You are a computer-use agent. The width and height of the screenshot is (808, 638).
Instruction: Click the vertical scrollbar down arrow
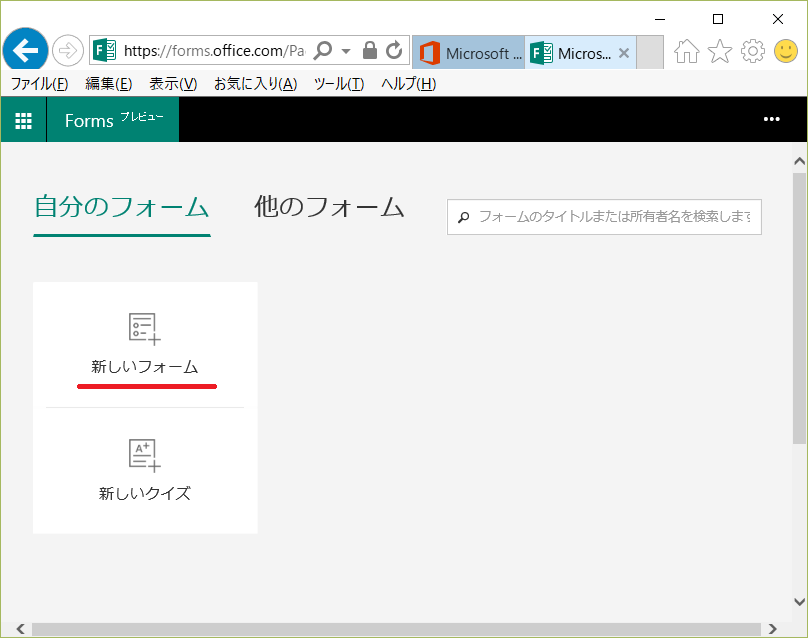pyautogui.click(x=799, y=601)
